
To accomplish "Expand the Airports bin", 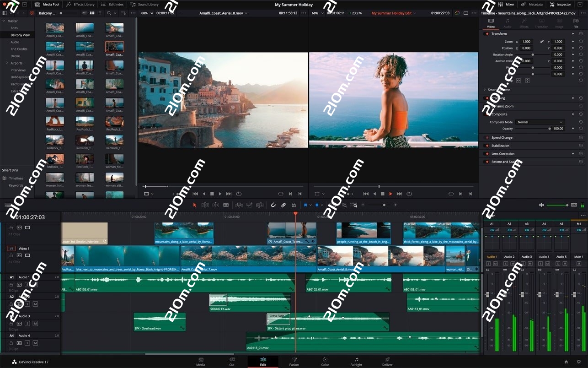I will 7,63.
